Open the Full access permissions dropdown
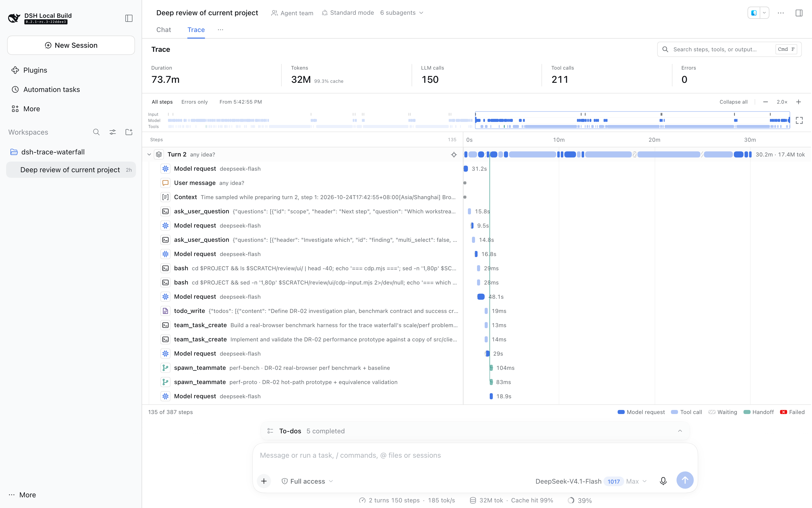The width and height of the screenshot is (812, 508). [x=307, y=482]
